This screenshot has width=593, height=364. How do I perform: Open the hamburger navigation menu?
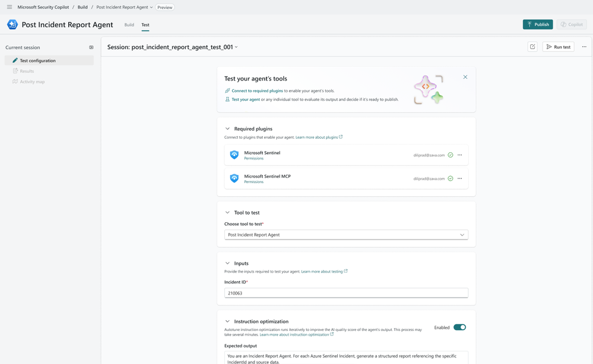click(x=9, y=7)
